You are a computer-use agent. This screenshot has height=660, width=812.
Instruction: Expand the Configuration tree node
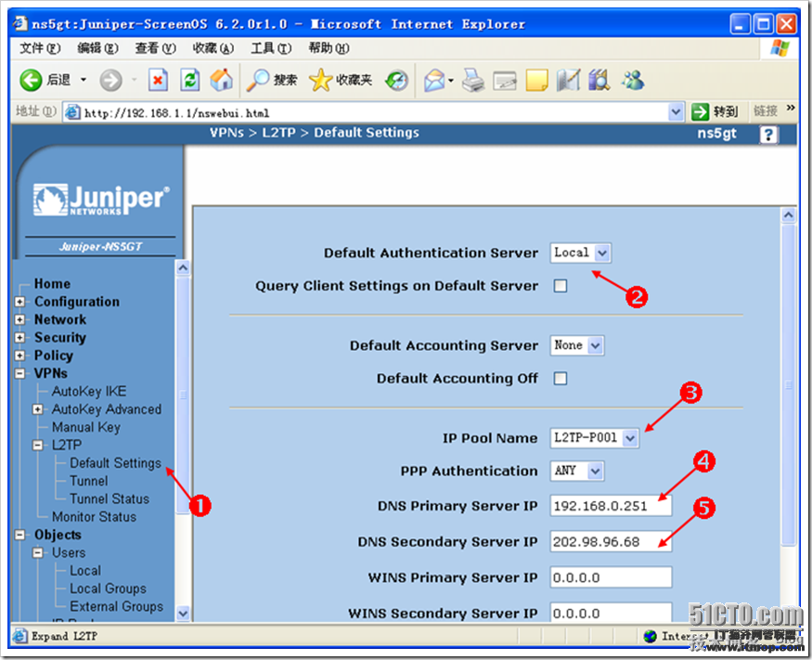(19, 302)
